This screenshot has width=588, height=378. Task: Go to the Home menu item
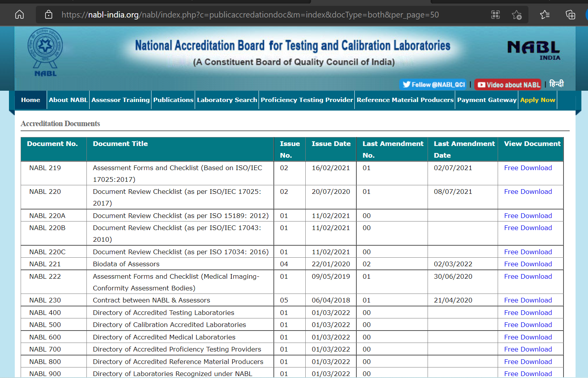tap(31, 100)
